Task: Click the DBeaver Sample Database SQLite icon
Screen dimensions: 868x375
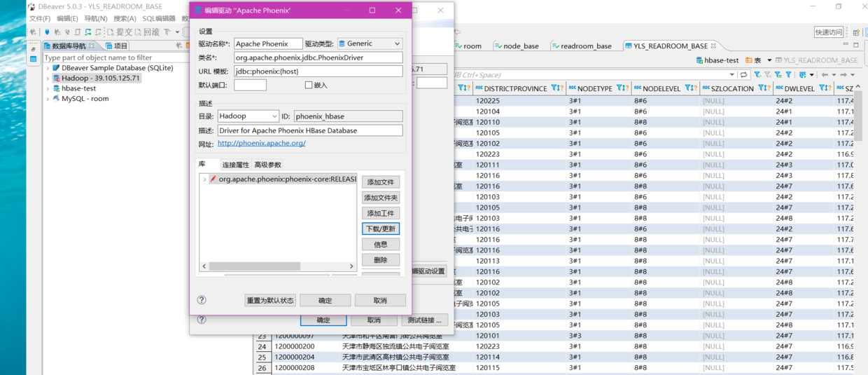Action: (x=56, y=68)
